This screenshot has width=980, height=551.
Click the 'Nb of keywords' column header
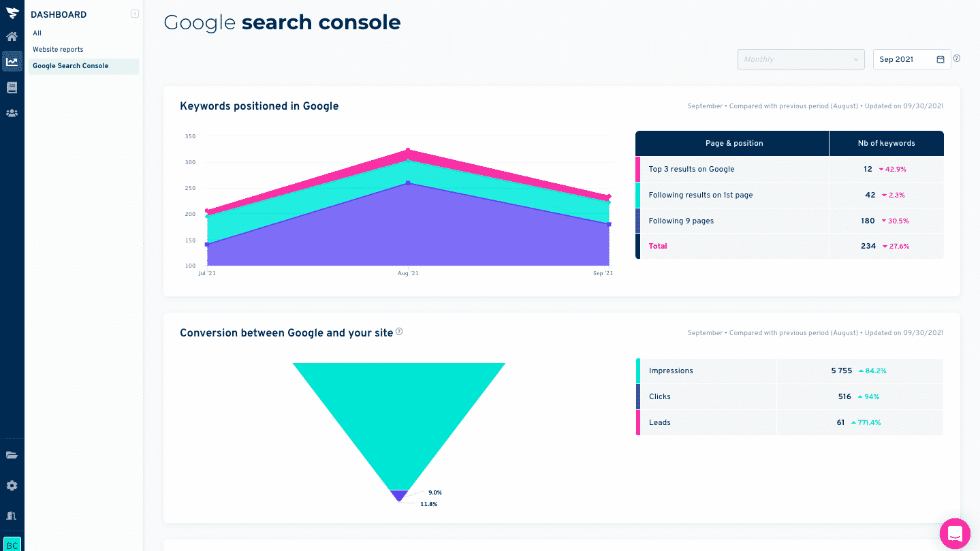click(886, 144)
